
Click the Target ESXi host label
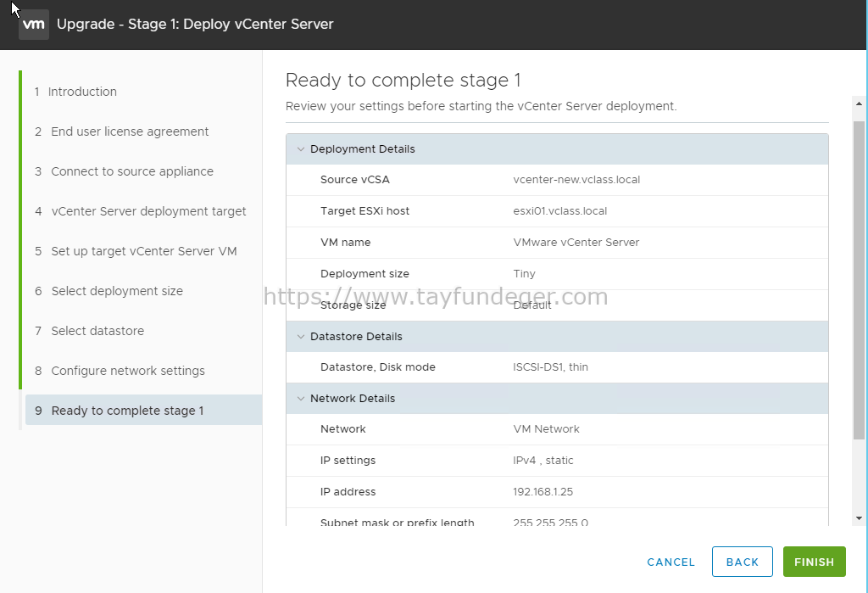pos(364,211)
